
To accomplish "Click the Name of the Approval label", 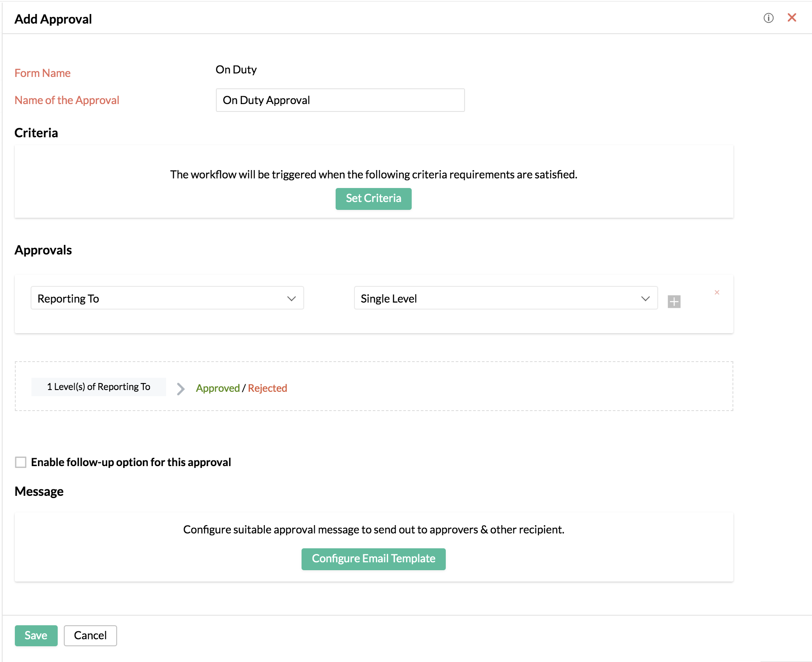I will pos(67,100).
